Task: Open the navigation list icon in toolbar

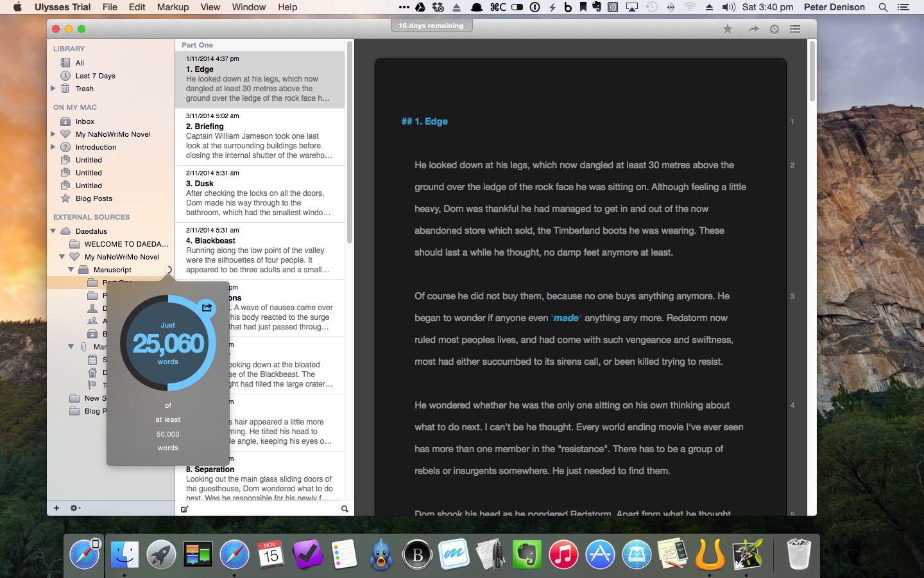Action: pos(795,29)
